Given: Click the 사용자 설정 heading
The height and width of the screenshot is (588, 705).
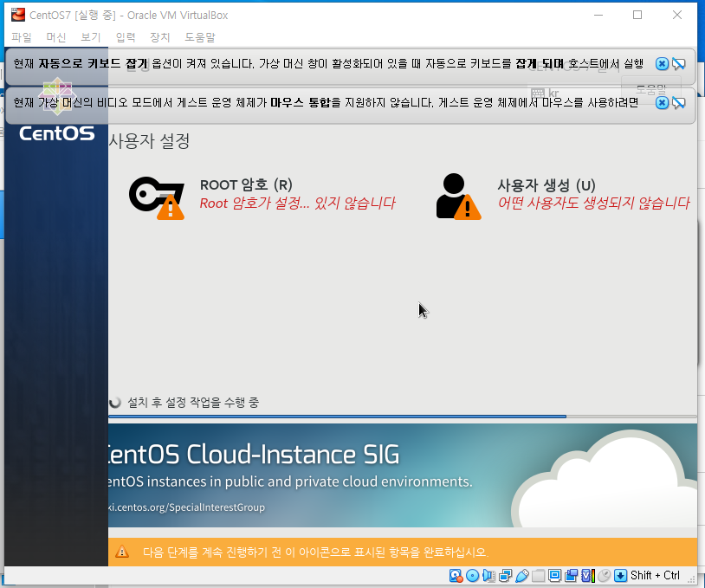Looking at the screenshot, I should click(x=149, y=141).
